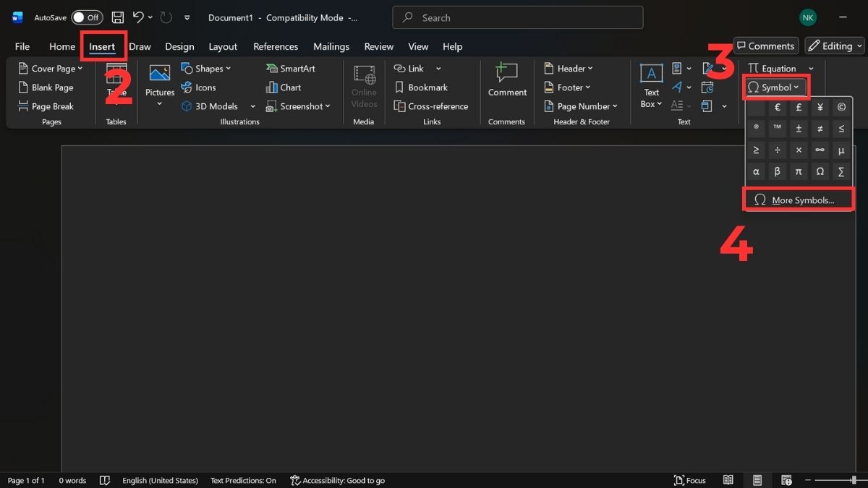868x488 pixels.
Task: Open the SmartArt graphic tool
Action: pyautogui.click(x=290, y=69)
